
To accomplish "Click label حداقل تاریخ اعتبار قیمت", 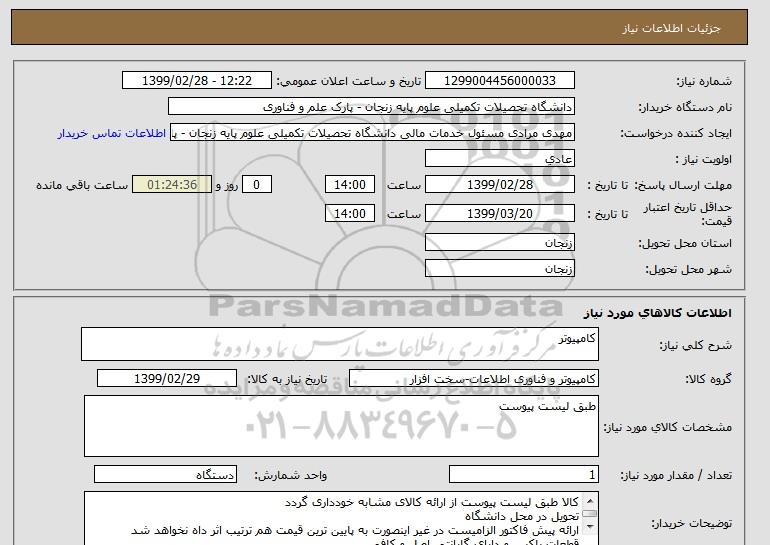I will pyautogui.click(x=688, y=214).
